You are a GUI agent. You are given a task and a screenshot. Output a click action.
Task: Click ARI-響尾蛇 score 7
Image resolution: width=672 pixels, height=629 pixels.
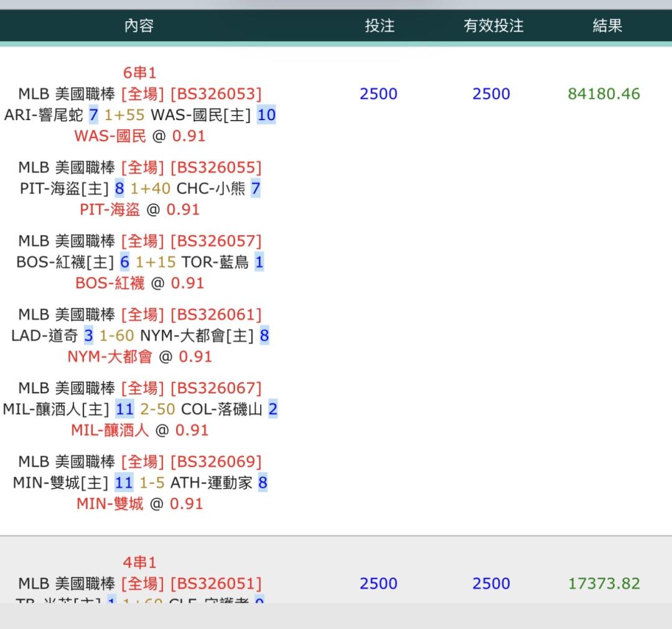pyautogui.click(x=93, y=115)
